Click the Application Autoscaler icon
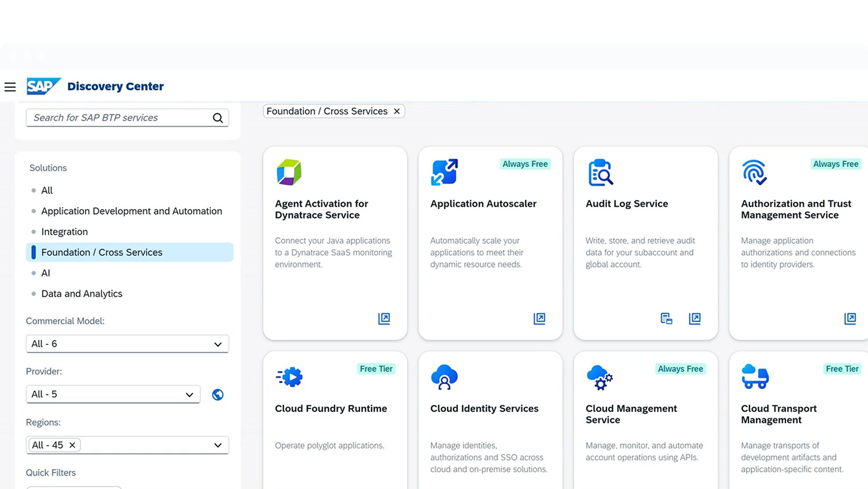 [445, 172]
